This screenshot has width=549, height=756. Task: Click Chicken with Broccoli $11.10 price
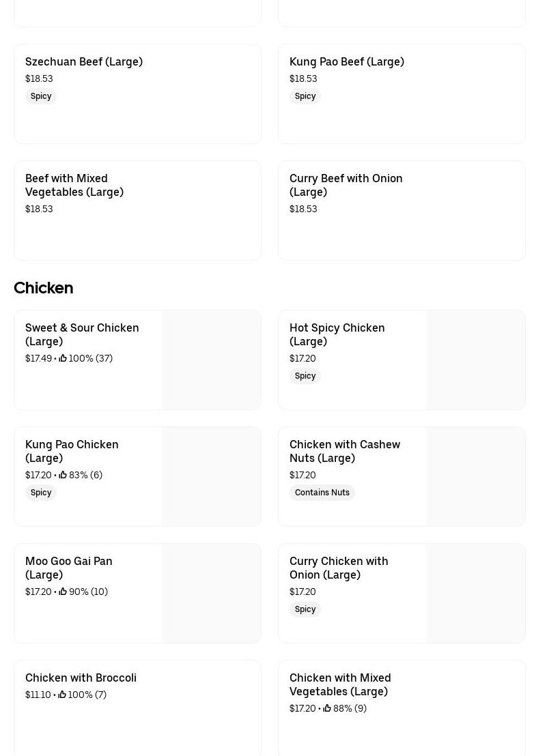(x=38, y=695)
